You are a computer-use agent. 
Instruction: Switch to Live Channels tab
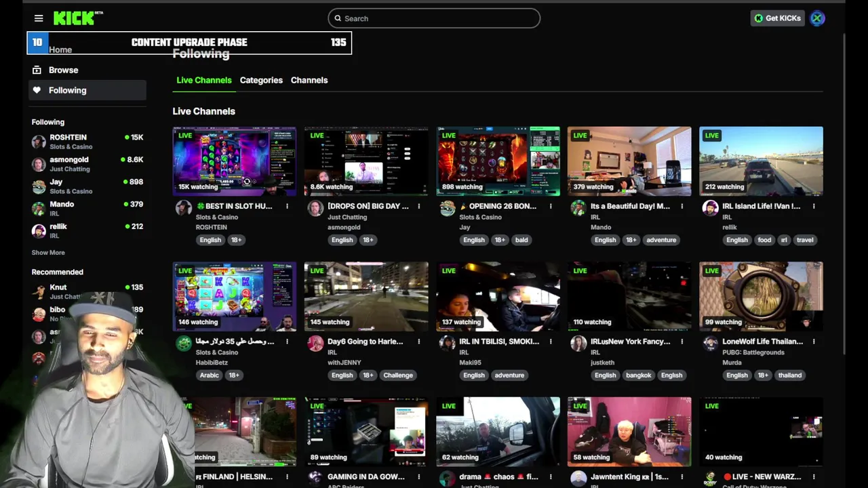pos(204,80)
